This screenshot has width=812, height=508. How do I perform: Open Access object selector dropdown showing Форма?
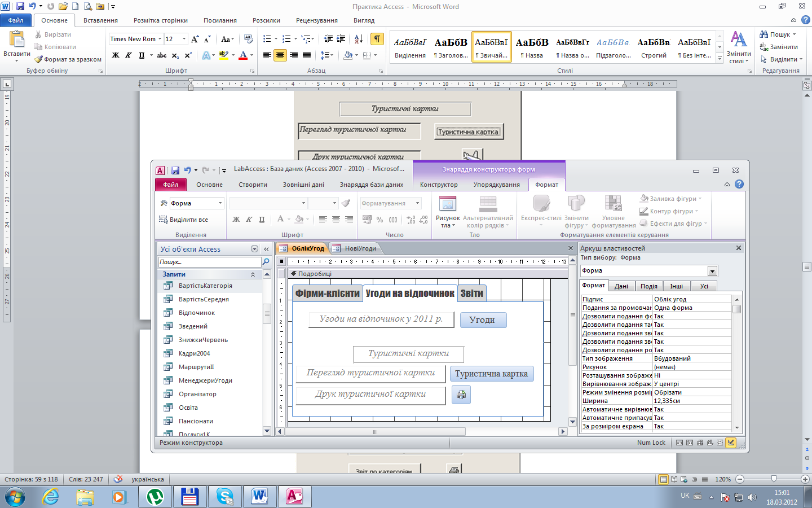(x=220, y=203)
